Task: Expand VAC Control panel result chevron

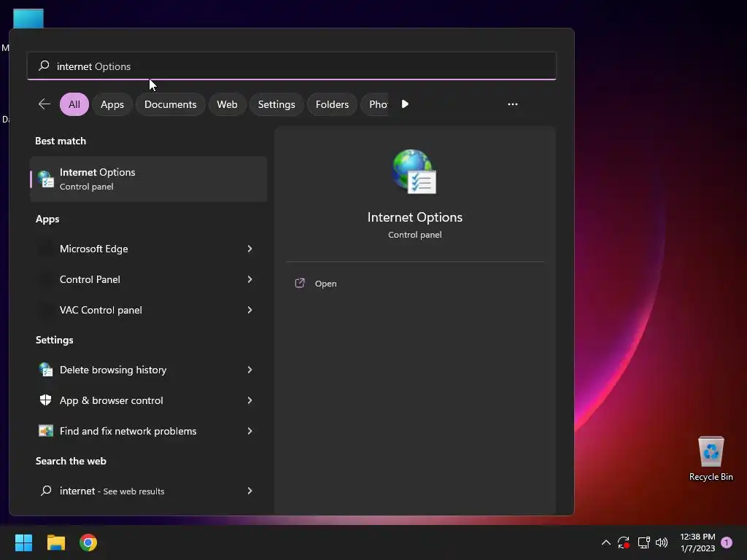Action: [x=249, y=310]
